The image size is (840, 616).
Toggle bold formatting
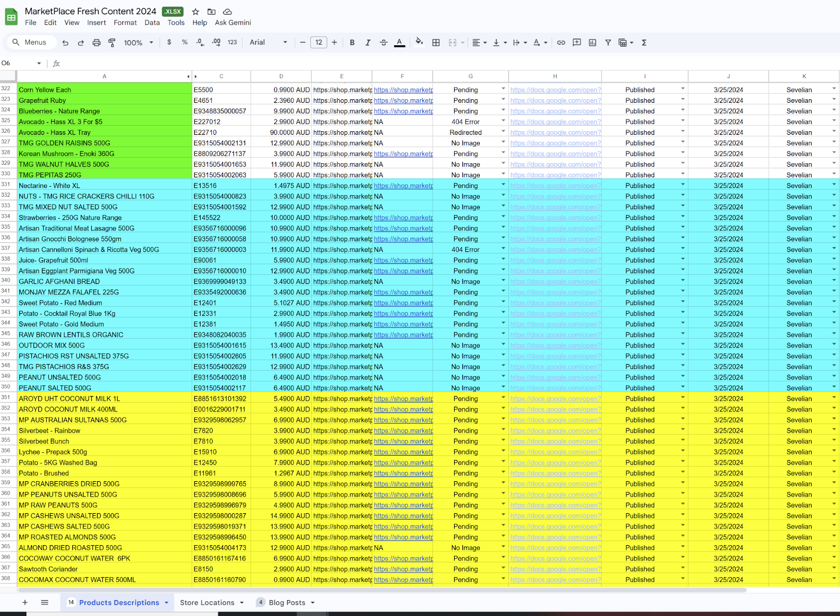(x=352, y=43)
